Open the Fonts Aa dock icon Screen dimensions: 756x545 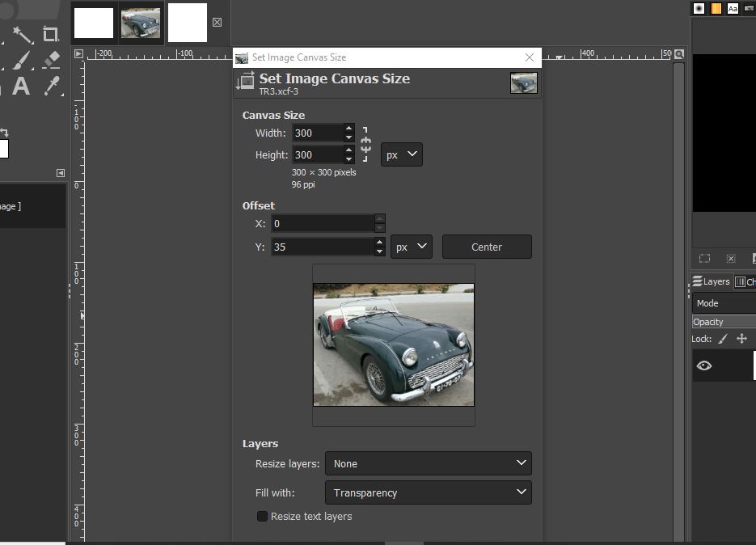click(x=733, y=8)
